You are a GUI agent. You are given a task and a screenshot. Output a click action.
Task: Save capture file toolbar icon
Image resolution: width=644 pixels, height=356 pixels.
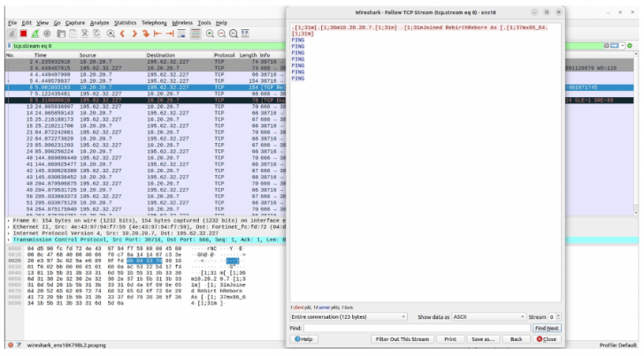(x=73, y=34)
